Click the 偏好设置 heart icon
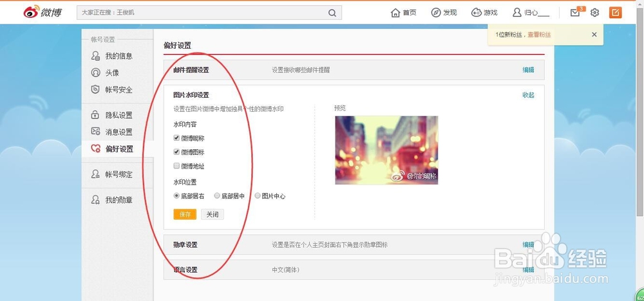The height and width of the screenshot is (301, 644). (x=95, y=149)
